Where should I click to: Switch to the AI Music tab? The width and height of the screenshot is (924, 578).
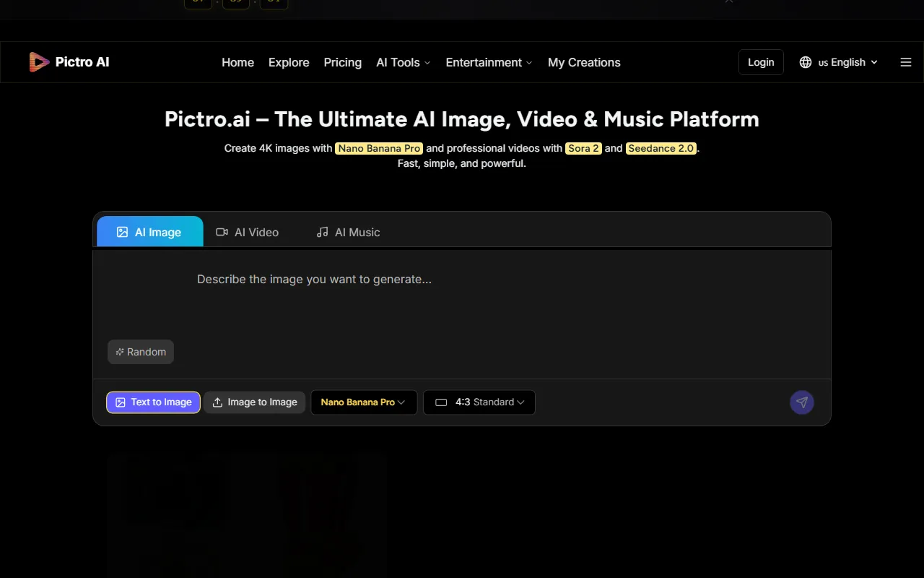click(348, 232)
